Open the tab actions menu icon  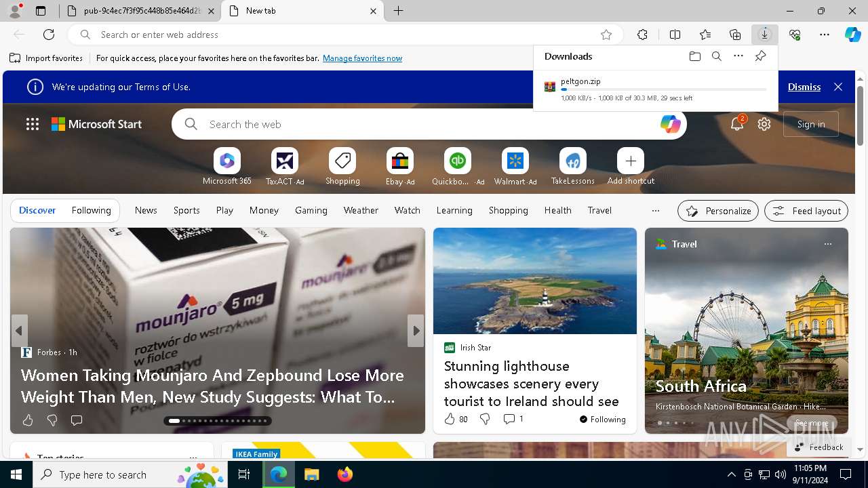click(41, 11)
